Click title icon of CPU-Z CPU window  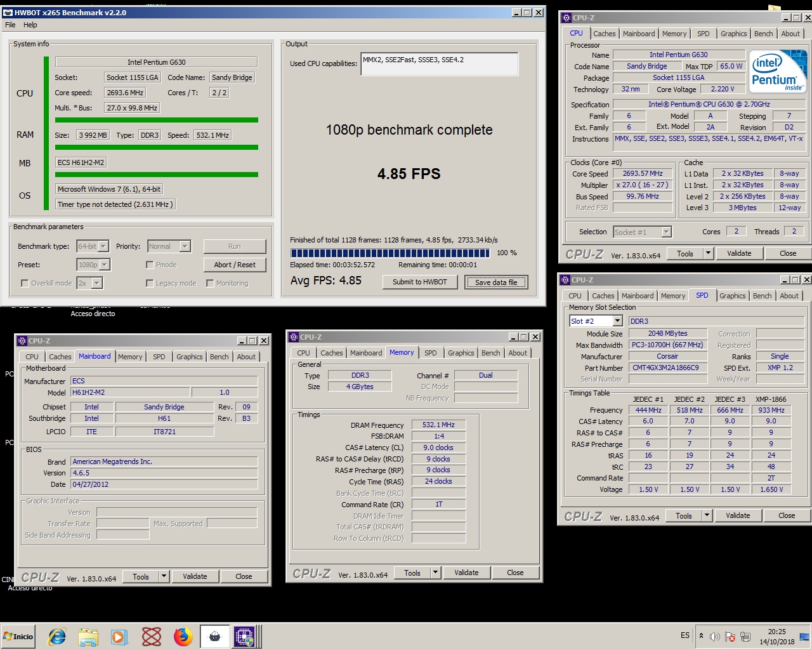pyautogui.click(x=566, y=18)
